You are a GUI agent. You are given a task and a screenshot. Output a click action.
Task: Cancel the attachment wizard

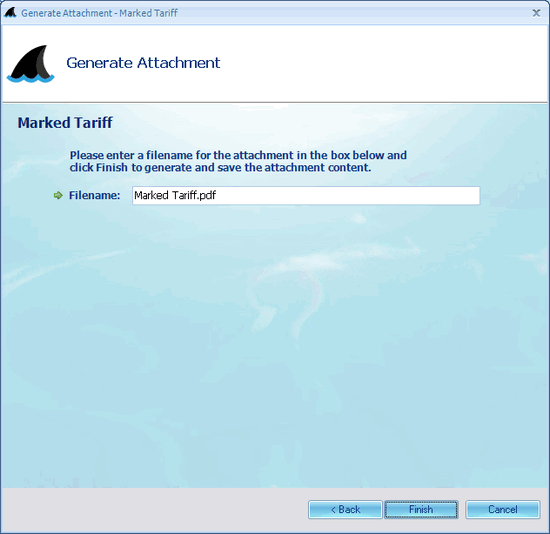tap(503, 509)
